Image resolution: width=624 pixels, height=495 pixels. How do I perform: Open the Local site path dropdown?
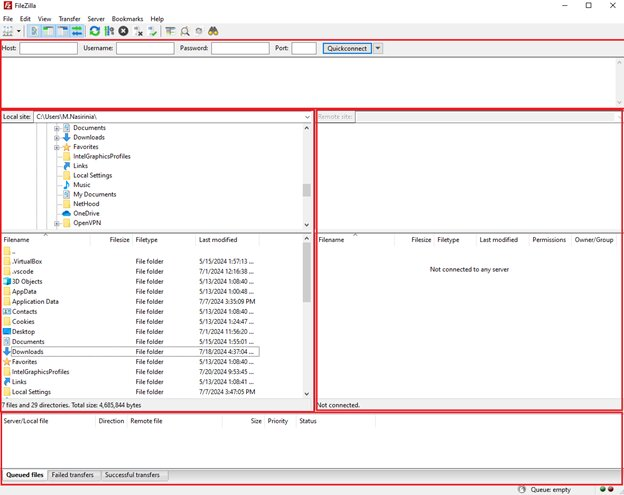307,117
